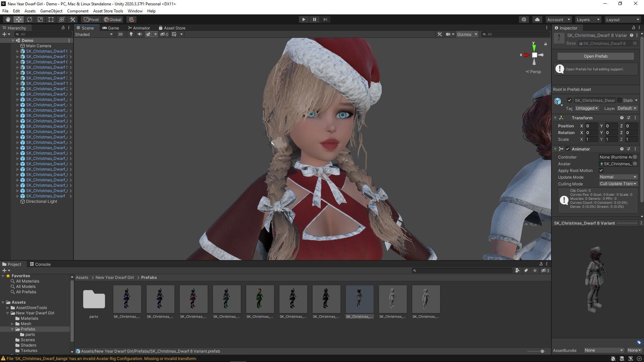Toggle the Animator component enabled checkbox
This screenshot has width=644, height=362.
coord(567,149)
